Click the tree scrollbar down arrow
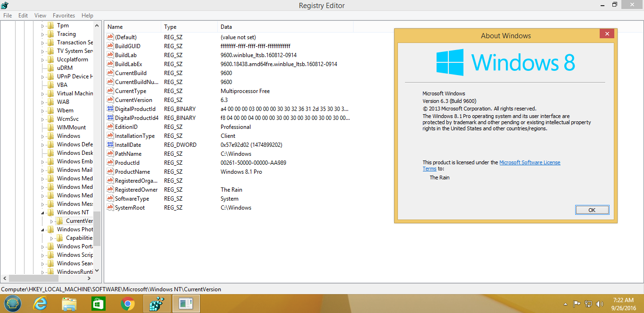This screenshot has width=644, height=313. click(97, 271)
